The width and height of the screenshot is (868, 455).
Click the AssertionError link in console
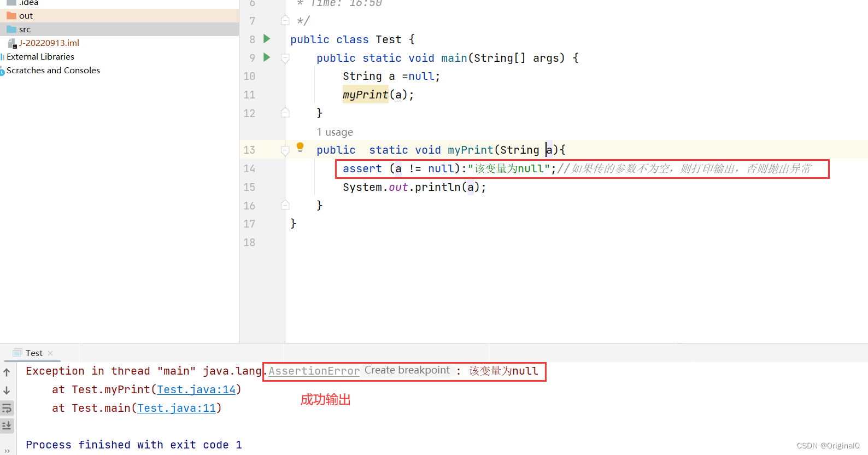[314, 371]
